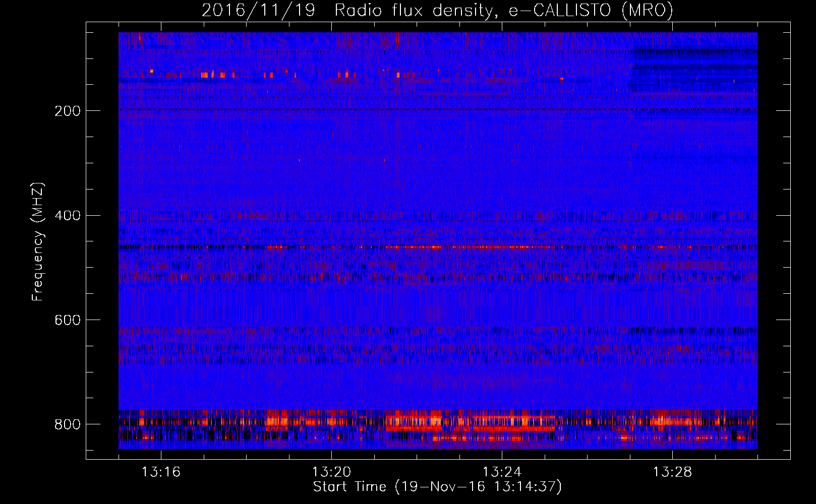Click the plot title '2016/11/19 Radio flux density, e-CALLISTO (MRO)'

click(437, 10)
